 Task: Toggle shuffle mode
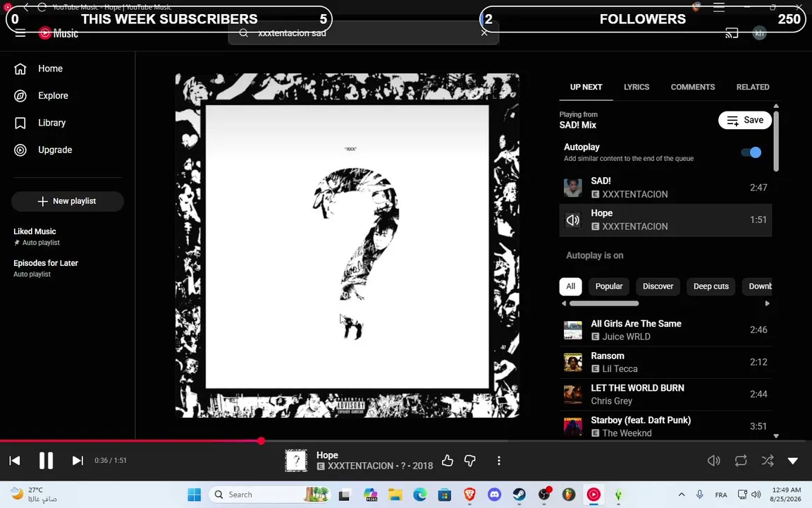[x=768, y=460]
